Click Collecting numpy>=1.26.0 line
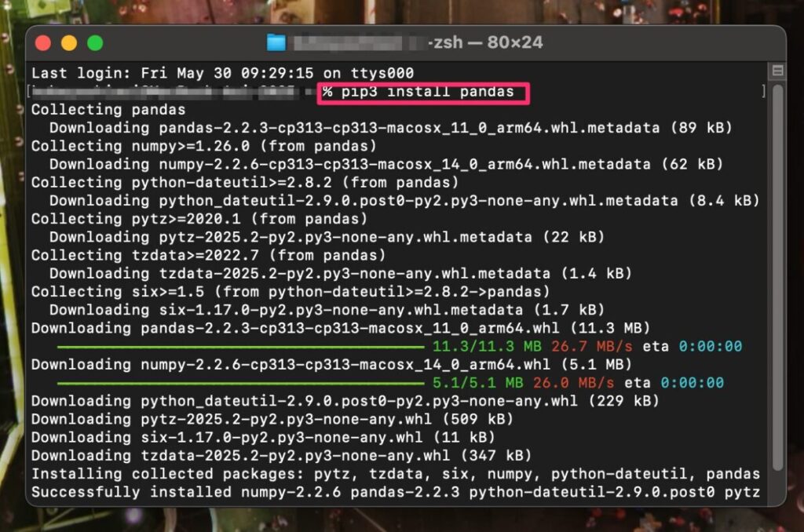The width and height of the screenshot is (804, 532). point(203,146)
